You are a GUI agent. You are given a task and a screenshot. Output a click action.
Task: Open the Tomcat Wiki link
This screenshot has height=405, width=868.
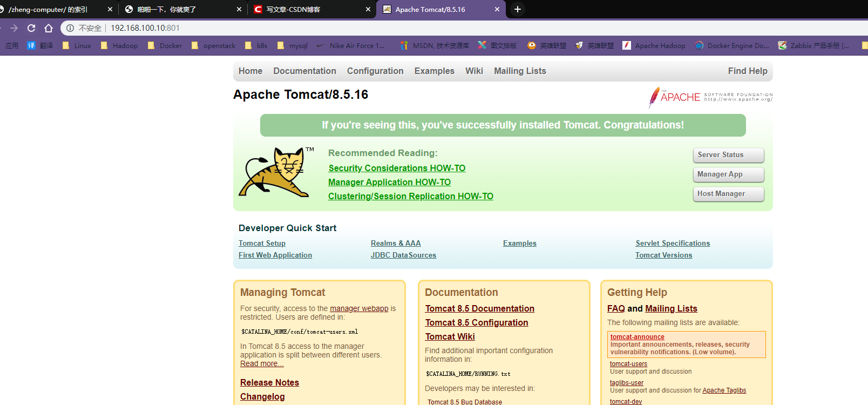click(450, 336)
